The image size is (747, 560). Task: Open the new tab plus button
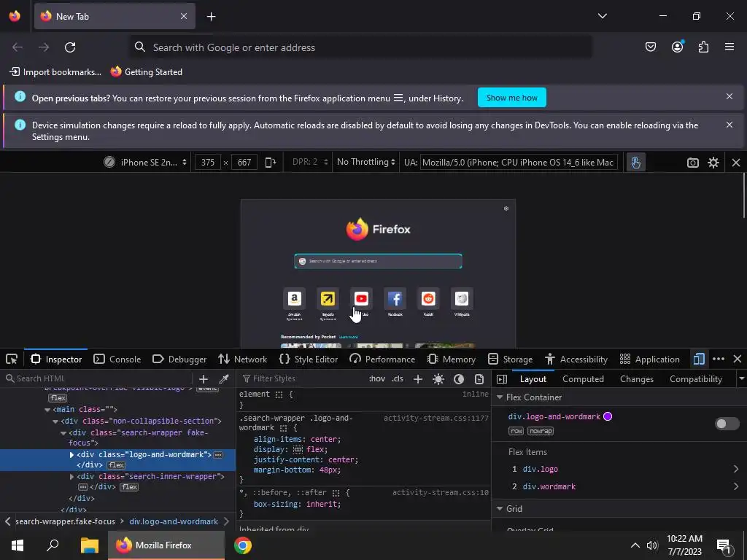pyautogui.click(x=211, y=17)
